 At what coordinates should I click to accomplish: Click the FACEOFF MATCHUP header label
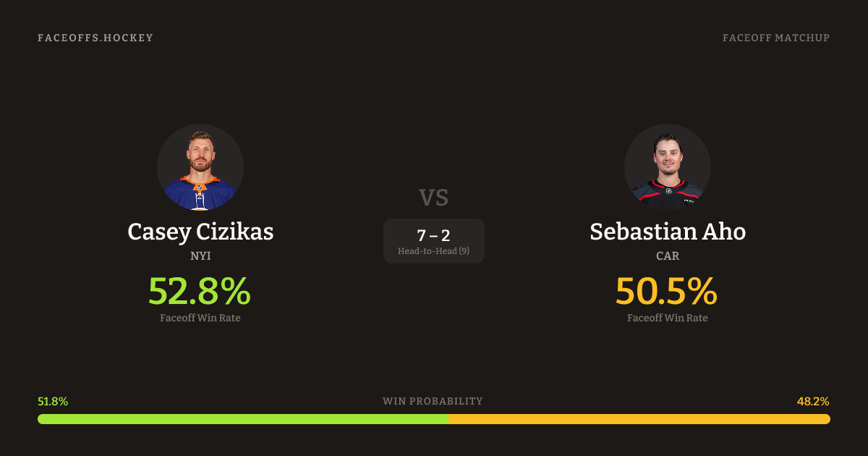[775, 38]
